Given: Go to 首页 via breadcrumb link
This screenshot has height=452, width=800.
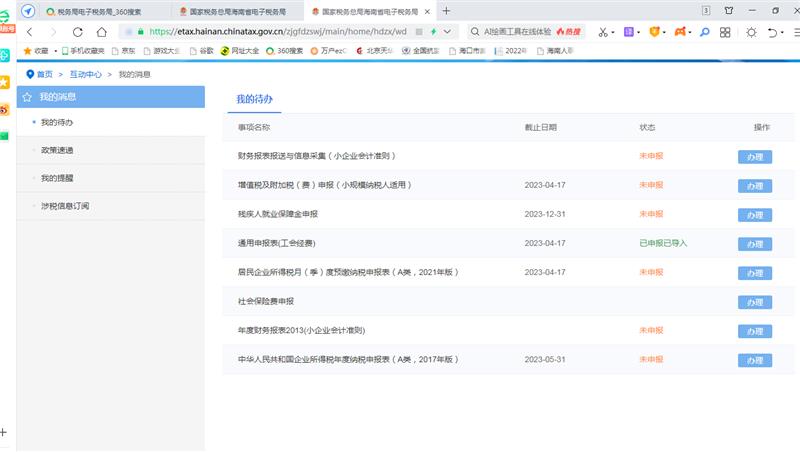Looking at the screenshot, I should click(45, 74).
